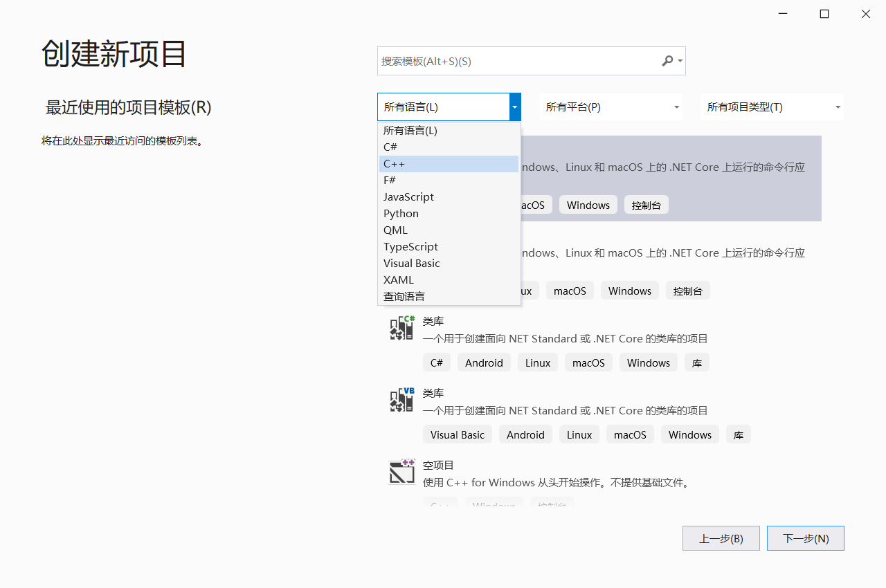Click the 创建新项目 dialog title

point(114,54)
